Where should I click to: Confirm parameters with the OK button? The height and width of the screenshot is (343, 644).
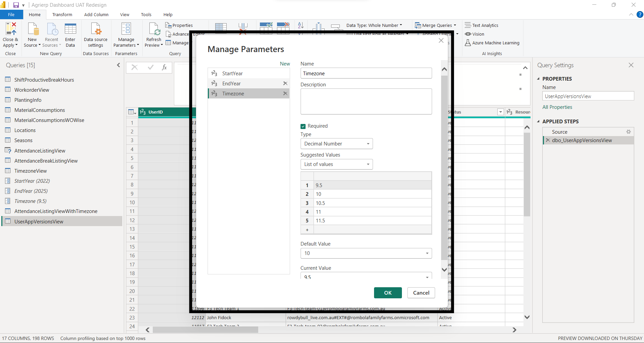point(387,293)
